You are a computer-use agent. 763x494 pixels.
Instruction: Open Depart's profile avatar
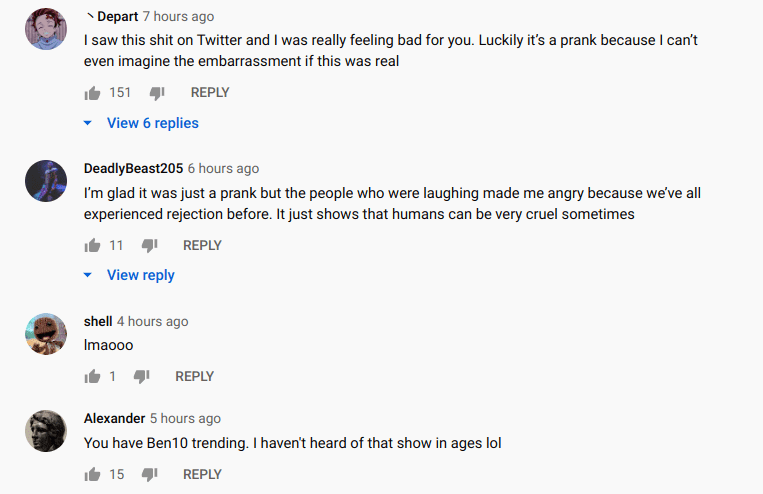click(x=45, y=31)
